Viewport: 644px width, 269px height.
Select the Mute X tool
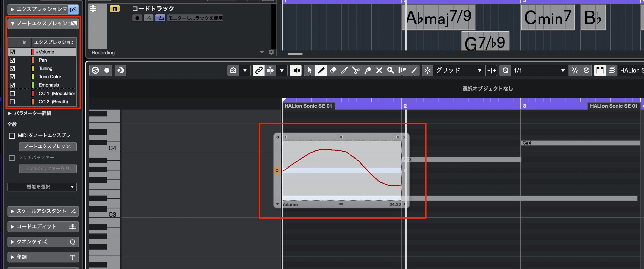coord(379,70)
